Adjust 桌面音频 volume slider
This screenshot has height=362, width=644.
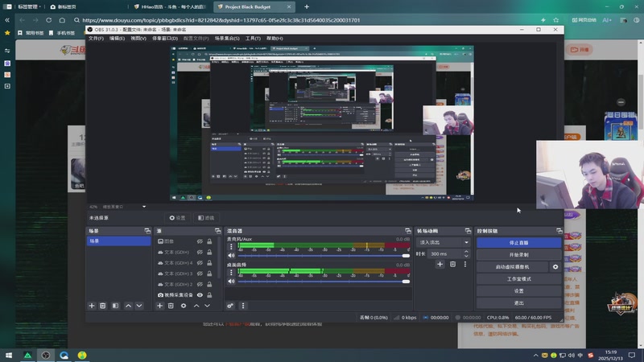(324, 282)
